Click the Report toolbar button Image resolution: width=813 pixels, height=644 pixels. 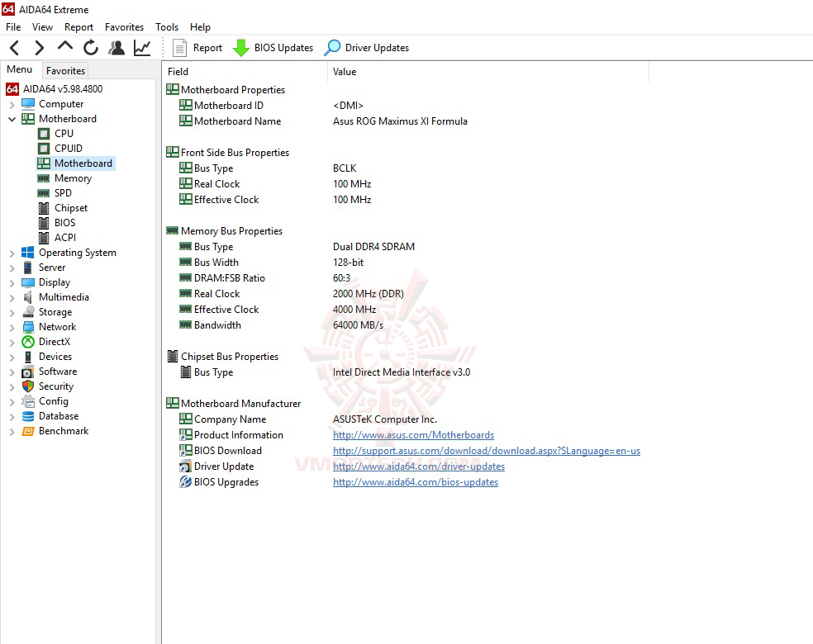[x=197, y=48]
